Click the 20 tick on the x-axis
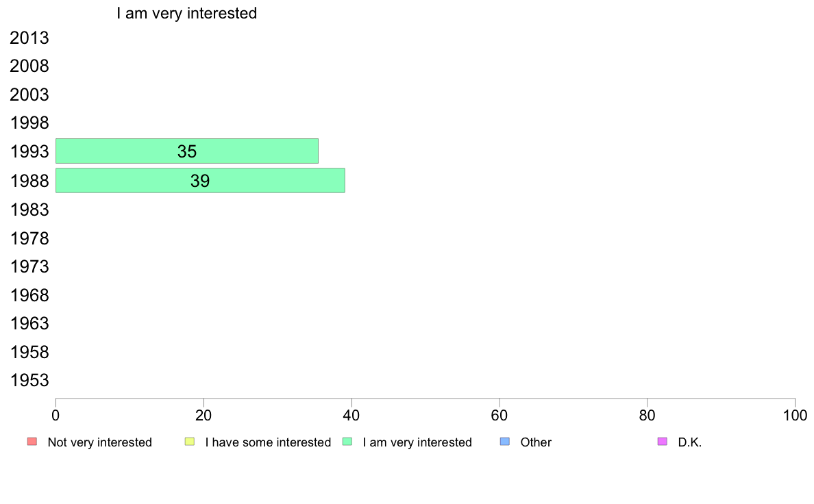814x504 pixels. (203, 415)
